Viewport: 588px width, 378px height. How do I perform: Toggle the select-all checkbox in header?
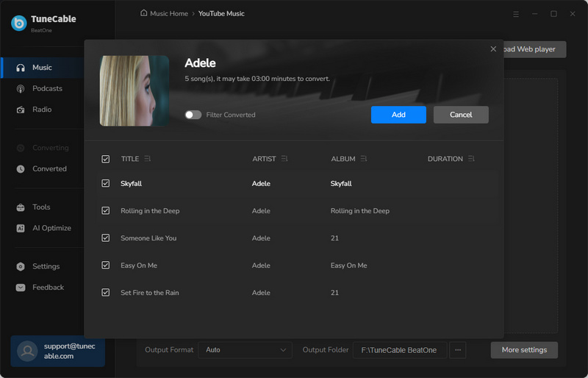click(106, 159)
